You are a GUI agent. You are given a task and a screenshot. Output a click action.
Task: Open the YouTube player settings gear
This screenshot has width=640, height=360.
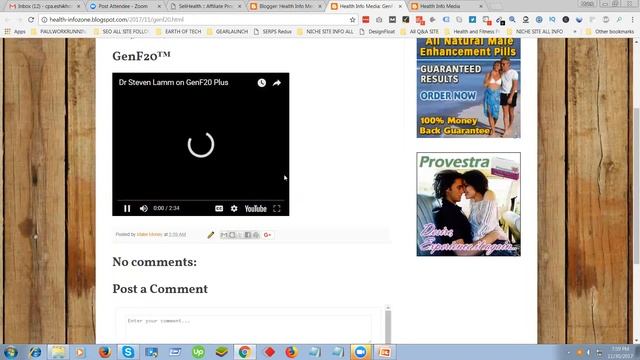point(234,209)
